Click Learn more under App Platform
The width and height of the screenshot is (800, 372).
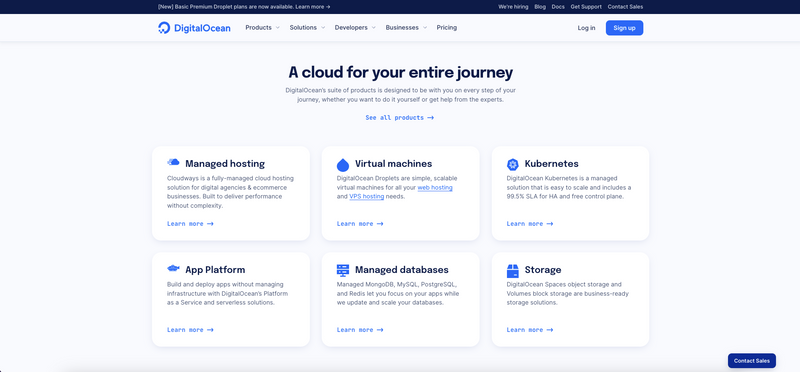click(190, 330)
